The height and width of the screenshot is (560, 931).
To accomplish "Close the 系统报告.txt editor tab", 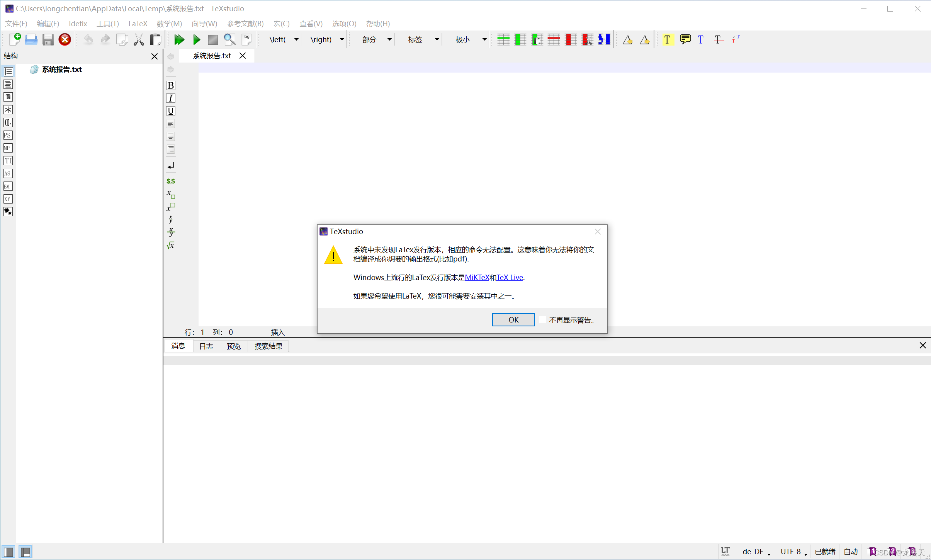I will [x=243, y=56].
